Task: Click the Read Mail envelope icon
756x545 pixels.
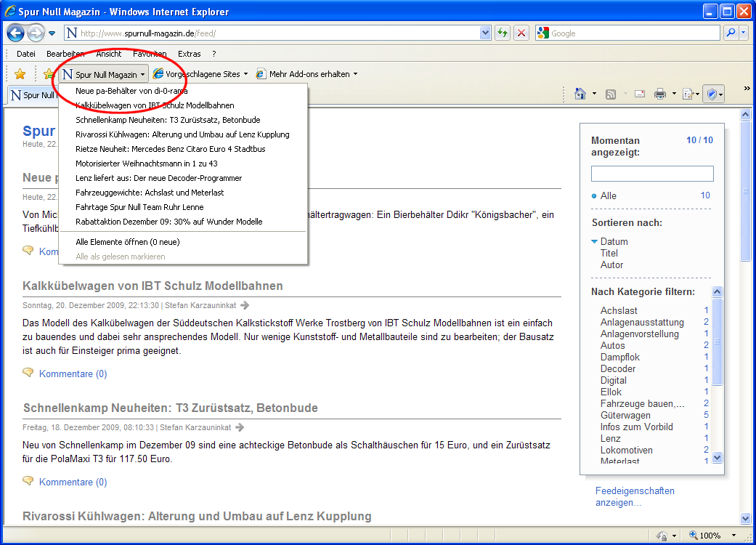Action: [x=640, y=94]
